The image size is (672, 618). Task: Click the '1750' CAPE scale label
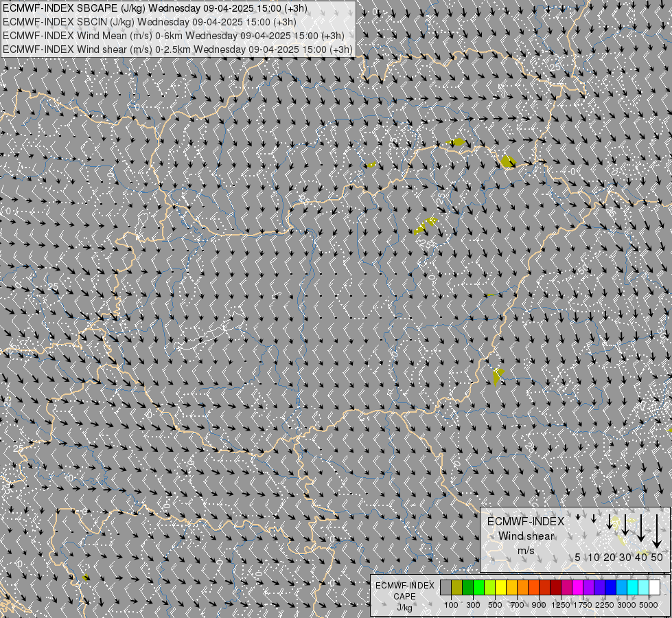[583, 605]
